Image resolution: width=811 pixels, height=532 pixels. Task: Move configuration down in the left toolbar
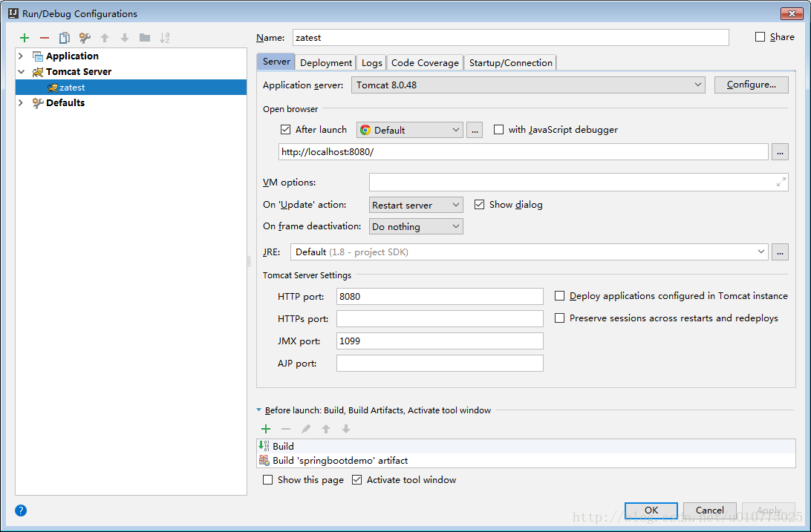coord(125,38)
